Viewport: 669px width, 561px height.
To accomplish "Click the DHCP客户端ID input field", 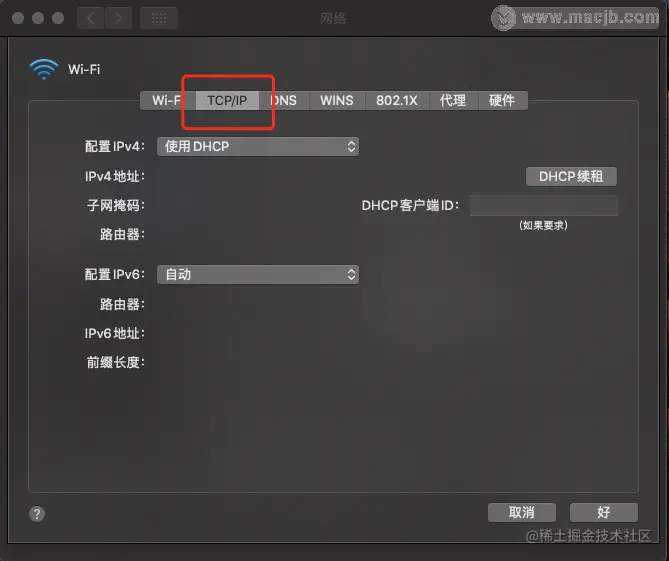I will [x=544, y=206].
